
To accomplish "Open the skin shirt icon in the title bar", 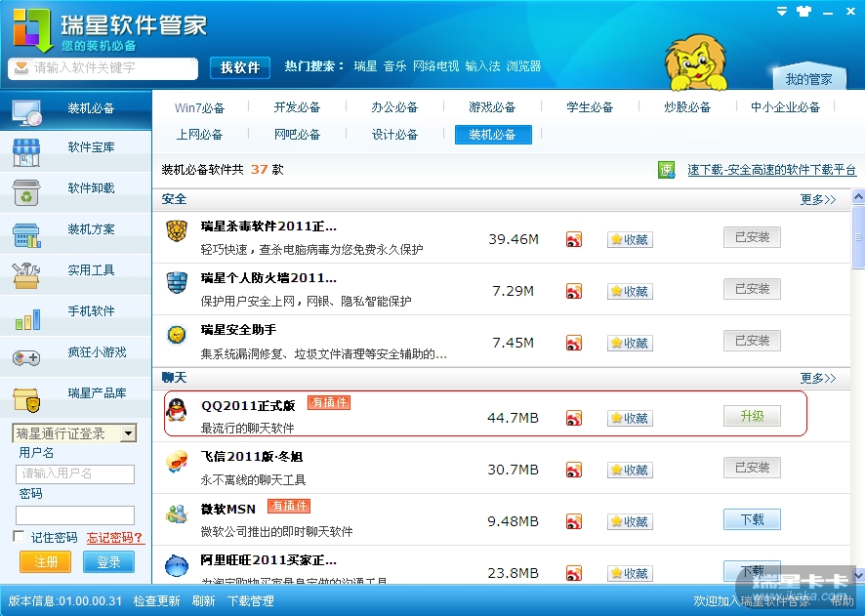I will 803,12.
